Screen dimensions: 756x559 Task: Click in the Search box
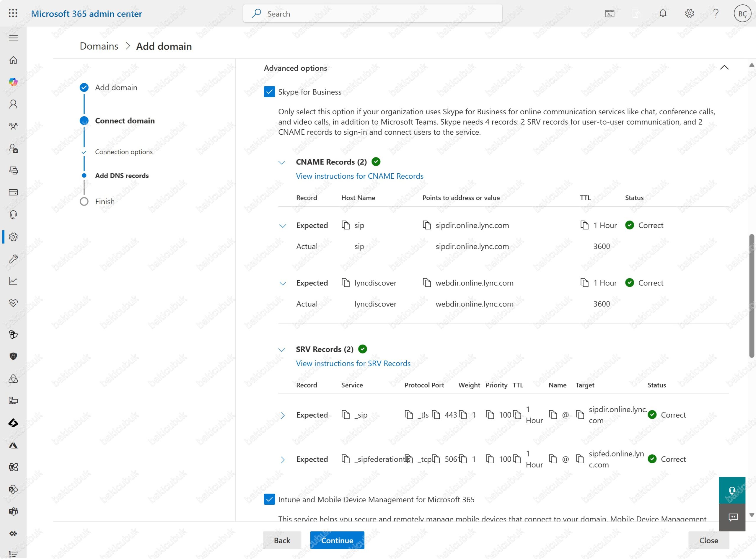click(x=372, y=14)
